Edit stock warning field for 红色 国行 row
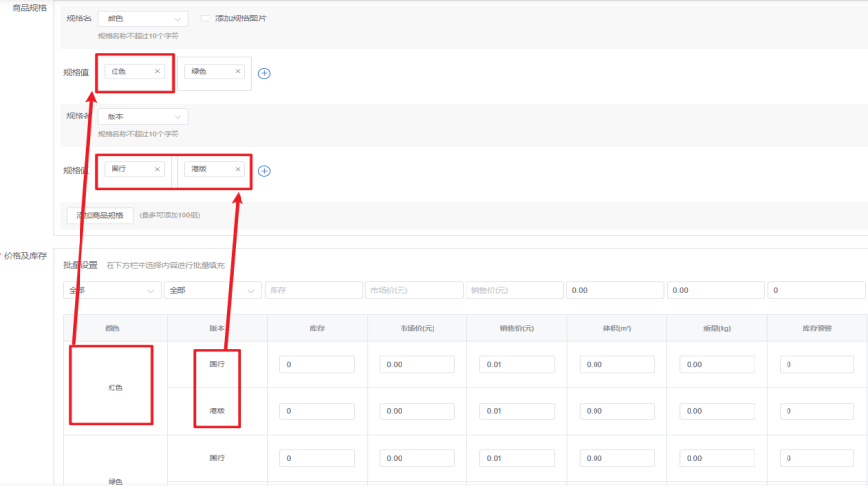The height and width of the screenshot is (489, 868). tap(817, 365)
